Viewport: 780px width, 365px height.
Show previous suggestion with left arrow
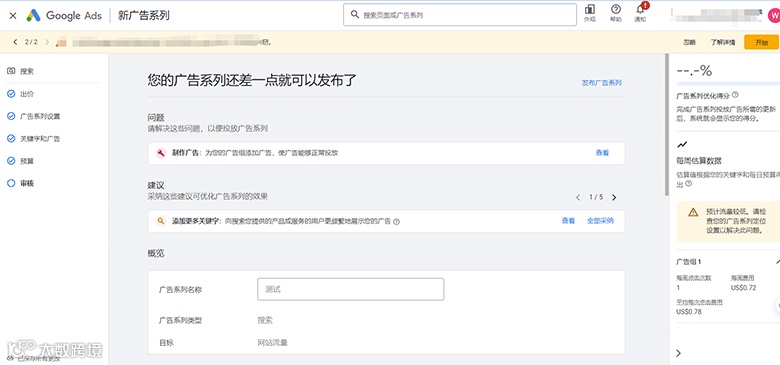click(x=578, y=197)
